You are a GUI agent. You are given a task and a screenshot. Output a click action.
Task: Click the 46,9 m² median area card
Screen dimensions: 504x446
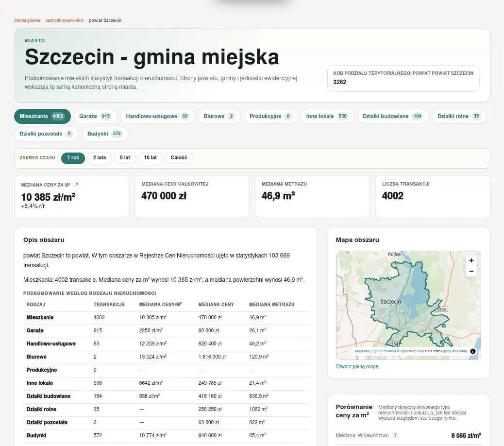(312, 196)
